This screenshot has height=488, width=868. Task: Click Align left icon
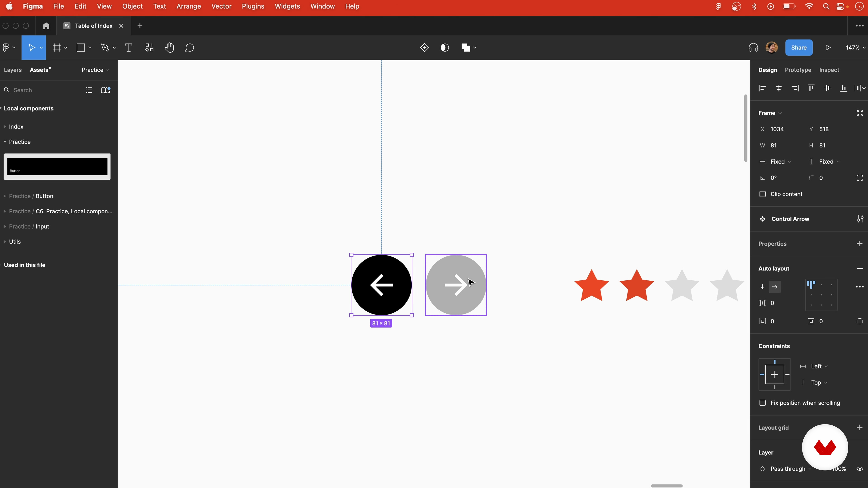(x=762, y=88)
